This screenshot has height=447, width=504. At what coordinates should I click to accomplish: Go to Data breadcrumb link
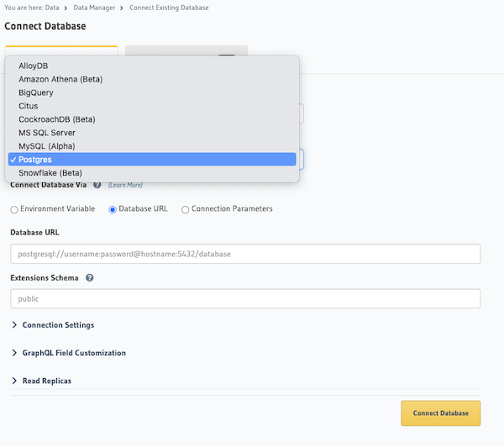(52, 8)
